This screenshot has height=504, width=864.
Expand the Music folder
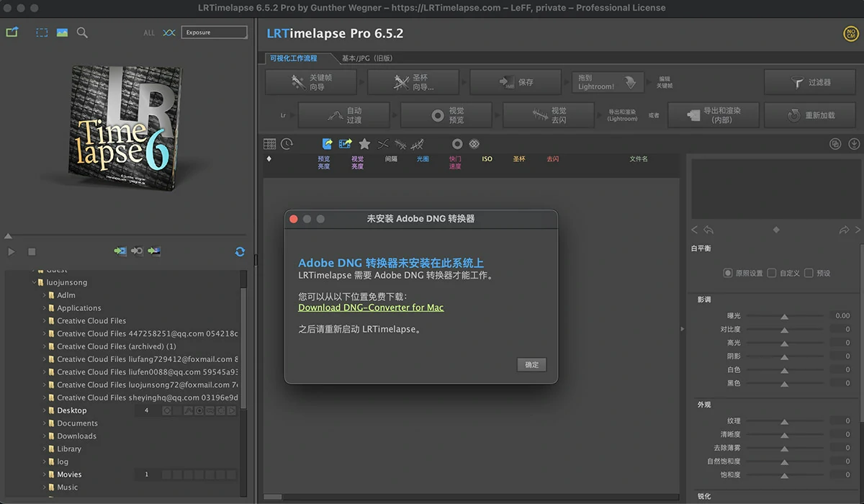point(44,487)
